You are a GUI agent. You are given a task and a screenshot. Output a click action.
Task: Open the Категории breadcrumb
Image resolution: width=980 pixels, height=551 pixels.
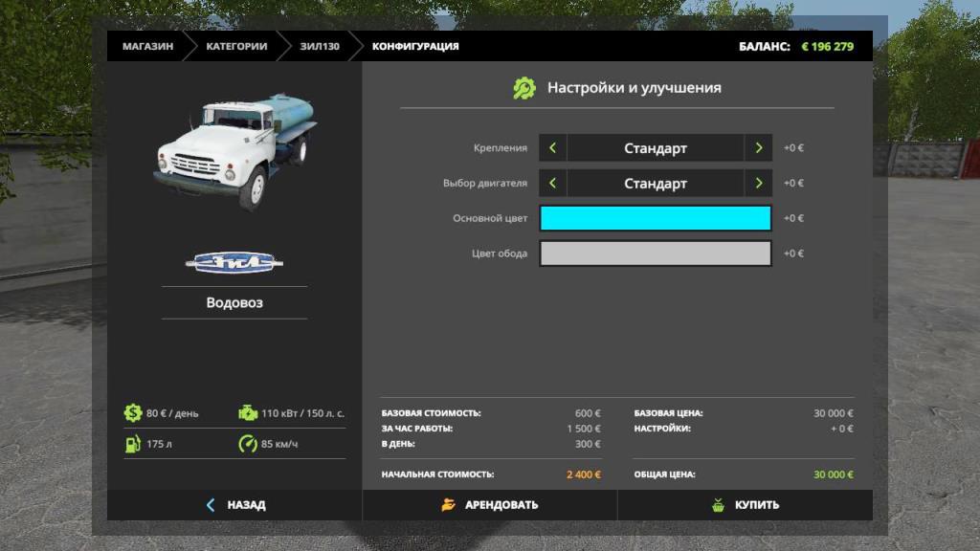(236, 46)
